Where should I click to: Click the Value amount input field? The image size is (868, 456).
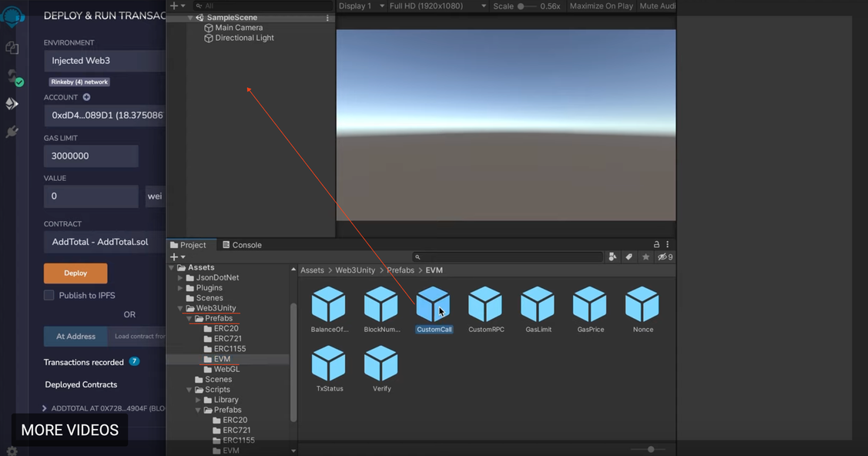tap(91, 196)
